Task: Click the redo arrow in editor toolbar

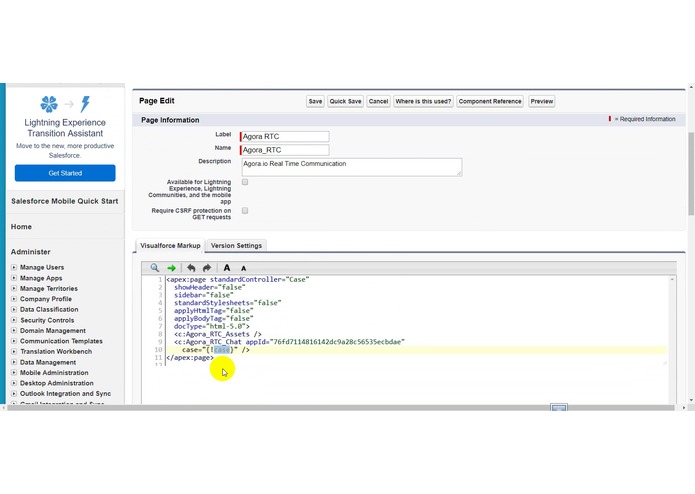Action: [207, 268]
